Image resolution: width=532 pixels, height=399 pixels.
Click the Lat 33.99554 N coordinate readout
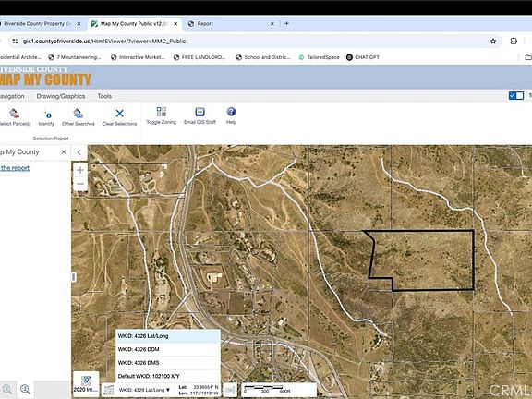point(199,387)
